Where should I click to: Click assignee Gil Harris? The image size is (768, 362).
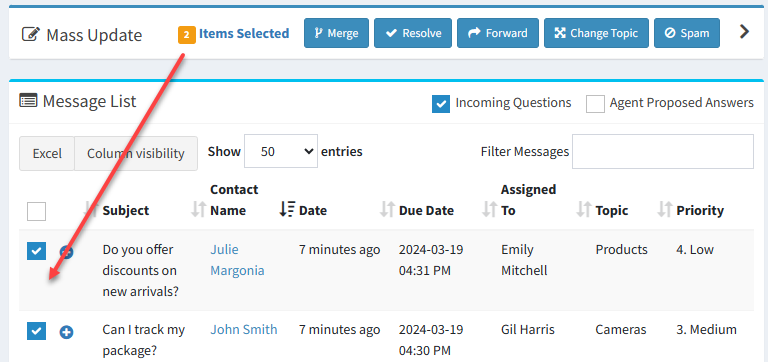[x=528, y=330]
